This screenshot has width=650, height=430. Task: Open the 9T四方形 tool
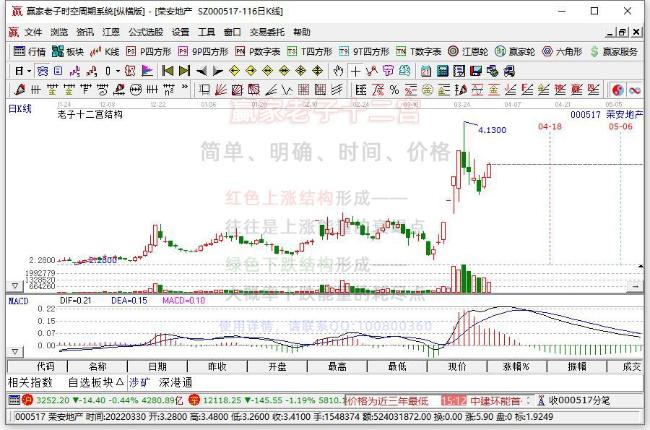point(364,51)
